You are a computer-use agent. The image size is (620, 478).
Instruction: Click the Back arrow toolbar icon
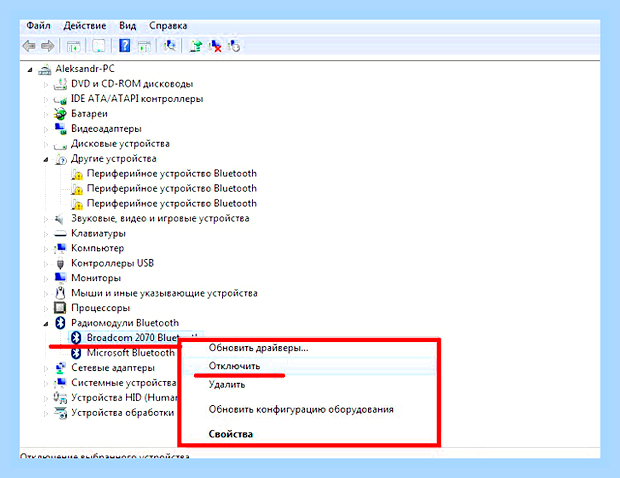(29, 46)
